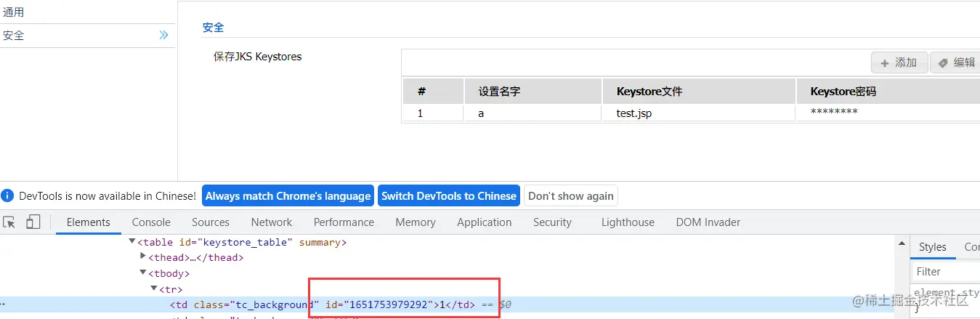Select the inspect element picker icon
This screenshot has height=319, width=980.
[x=9, y=222]
